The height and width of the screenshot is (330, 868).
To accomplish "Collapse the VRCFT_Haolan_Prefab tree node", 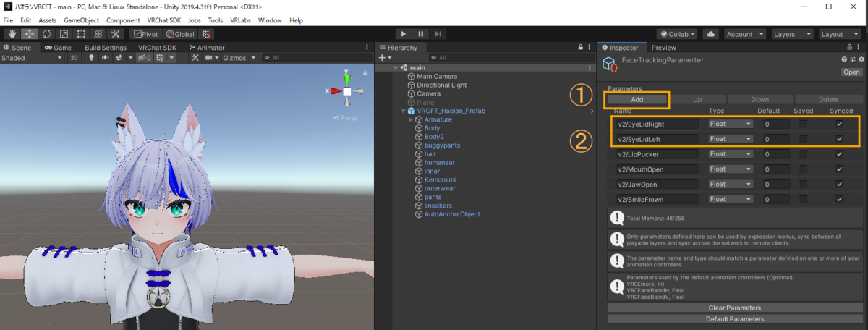I will (x=404, y=111).
